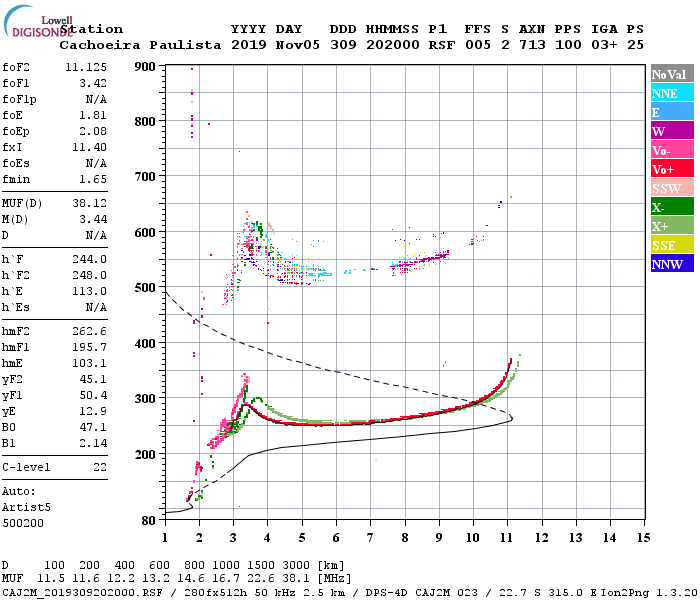Image resolution: width=700 pixels, height=600 pixels.
Task: Click the C-level value 22
Action: 100,467
